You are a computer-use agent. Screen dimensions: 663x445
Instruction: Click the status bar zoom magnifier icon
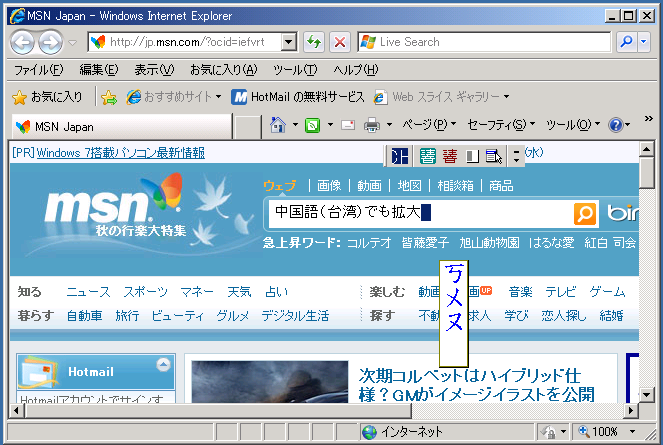(x=584, y=431)
